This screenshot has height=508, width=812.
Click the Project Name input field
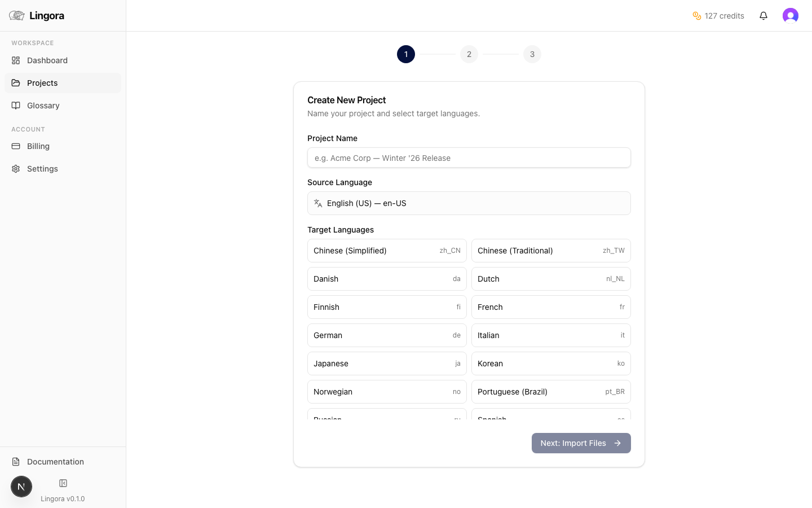[469, 158]
